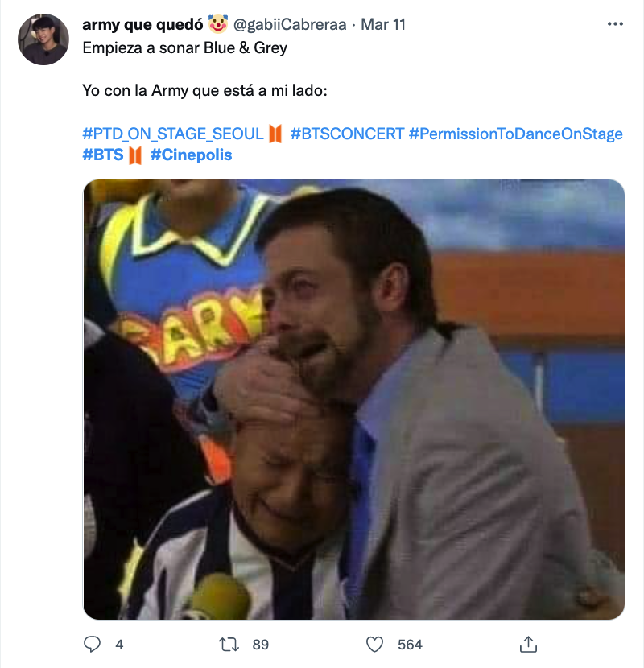
Task: Click the retweet arrows icon
Action: [229, 644]
